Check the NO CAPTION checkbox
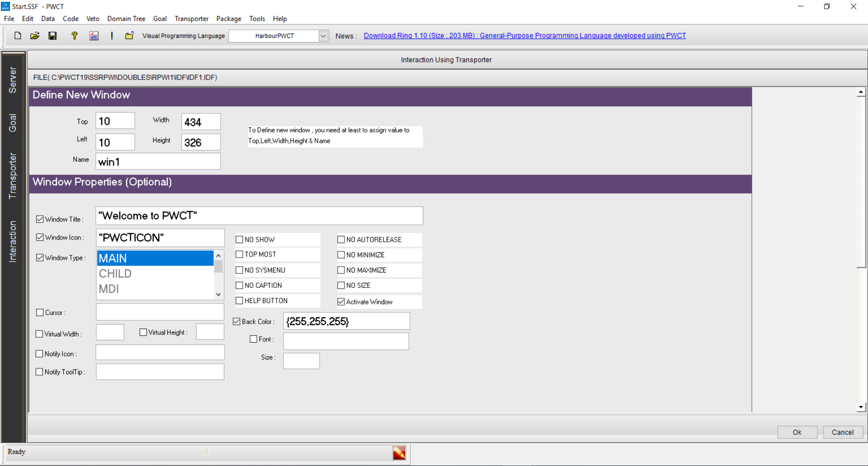This screenshot has width=868, height=466. 240,286
